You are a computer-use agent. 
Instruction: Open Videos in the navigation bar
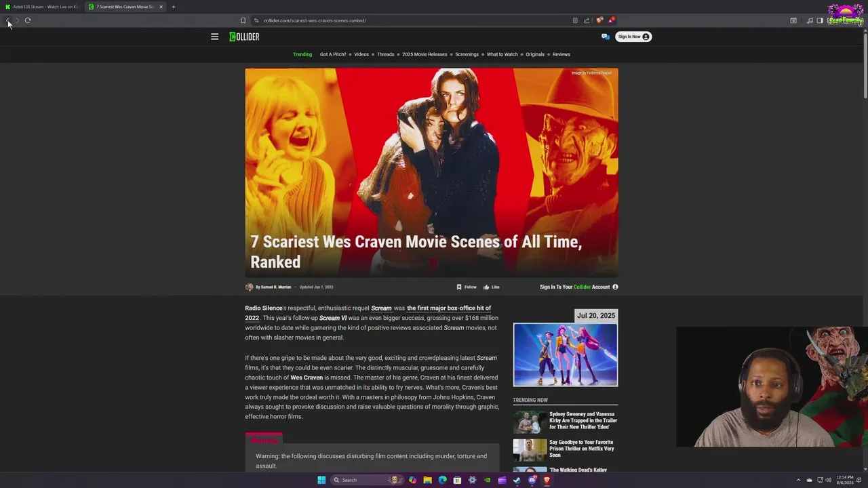pyautogui.click(x=361, y=54)
